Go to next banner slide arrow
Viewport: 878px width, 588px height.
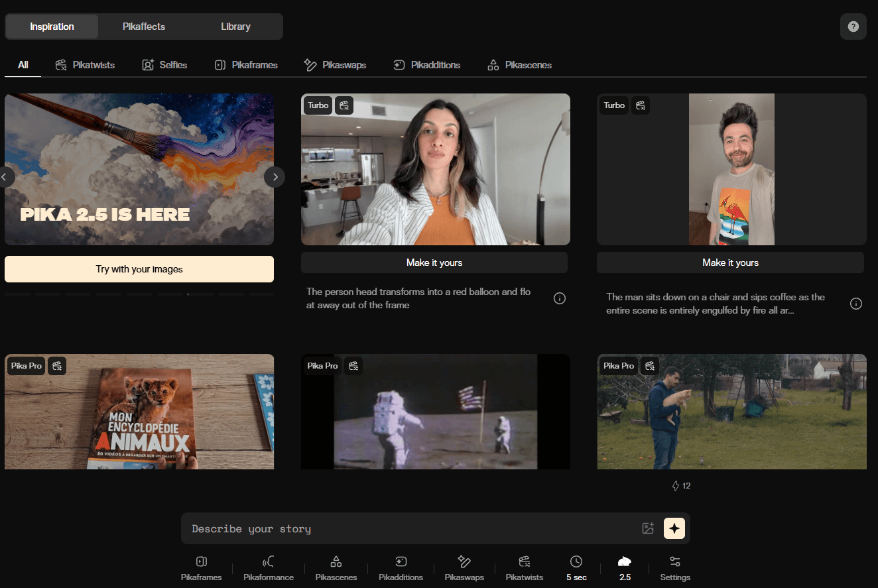[x=275, y=177]
